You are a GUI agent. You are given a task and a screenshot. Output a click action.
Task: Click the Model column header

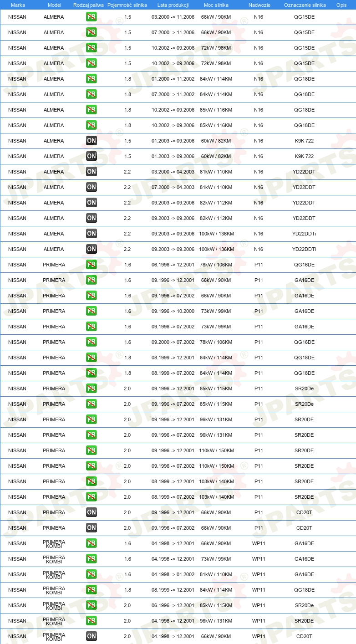click(x=54, y=5)
